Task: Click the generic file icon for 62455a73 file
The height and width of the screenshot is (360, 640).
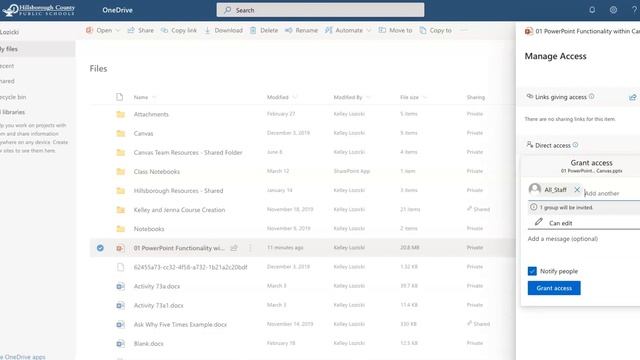Action: pos(120,267)
